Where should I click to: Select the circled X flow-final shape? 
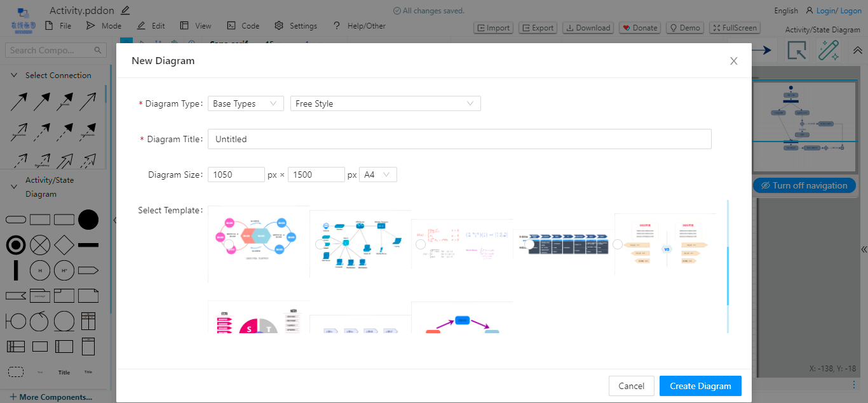coord(40,244)
